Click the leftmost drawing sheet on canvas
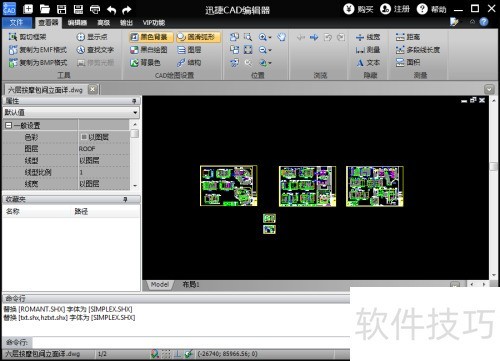 (x=228, y=186)
